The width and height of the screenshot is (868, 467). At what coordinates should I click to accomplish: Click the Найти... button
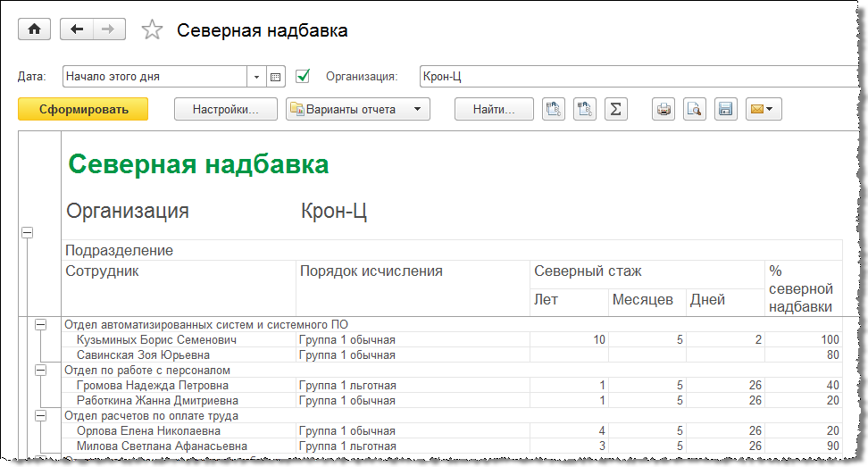click(494, 110)
